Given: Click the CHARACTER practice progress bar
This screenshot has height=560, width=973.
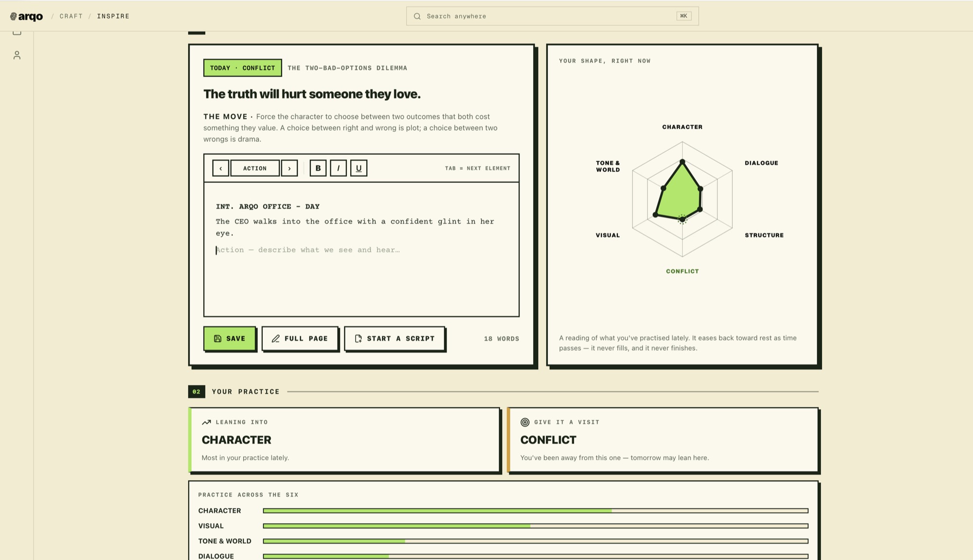Looking at the screenshot, I should click(x=536, y=511).
